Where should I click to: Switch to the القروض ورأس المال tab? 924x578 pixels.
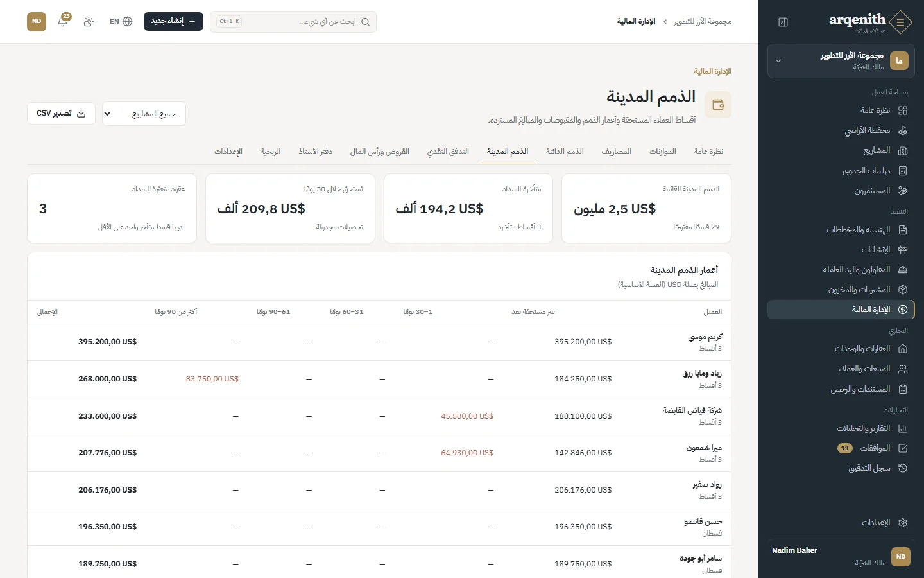(x=380, y=152)
